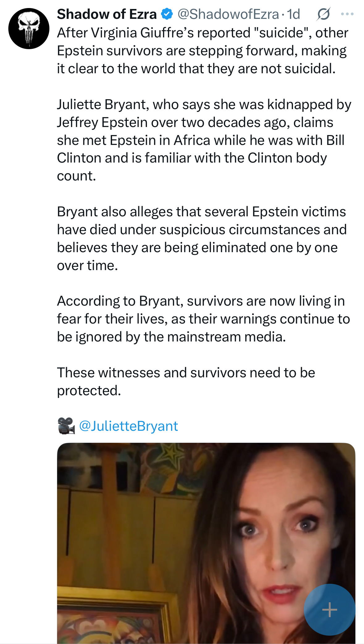Screen dimensions: 364x644
Task: Select the paragraph mentioning Bill Clinton
Action: pos(204,140)
